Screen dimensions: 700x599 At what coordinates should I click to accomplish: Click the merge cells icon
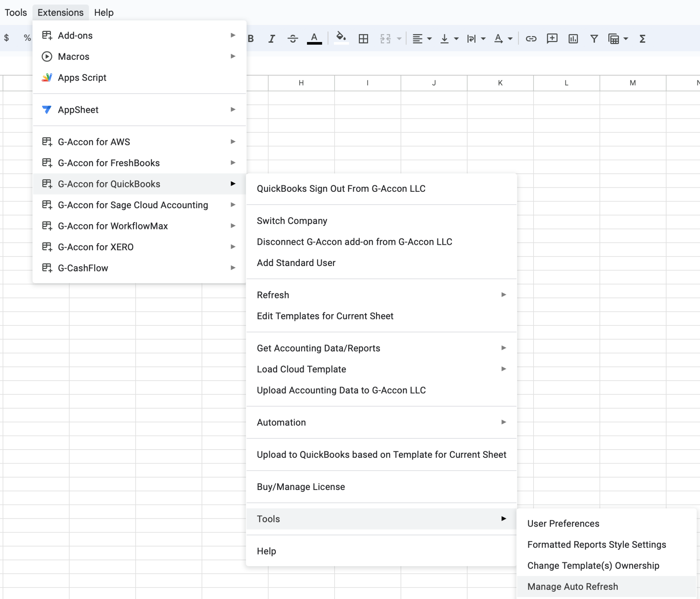click(385, 39)
